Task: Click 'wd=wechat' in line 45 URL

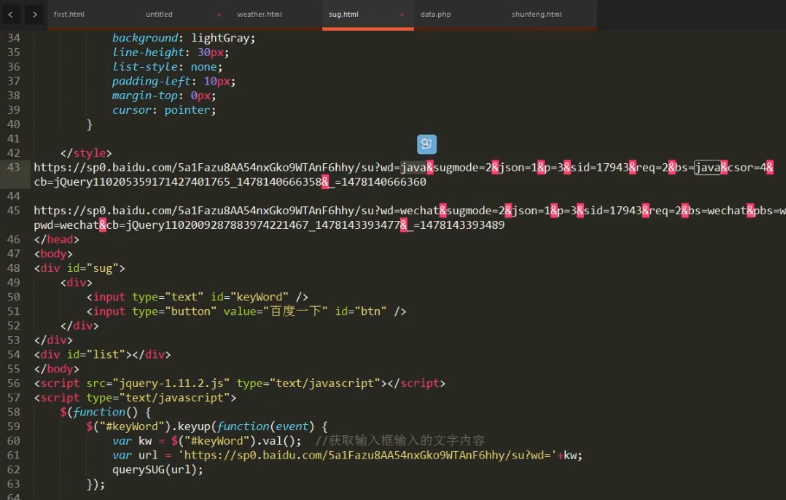Action: point(410,211)
